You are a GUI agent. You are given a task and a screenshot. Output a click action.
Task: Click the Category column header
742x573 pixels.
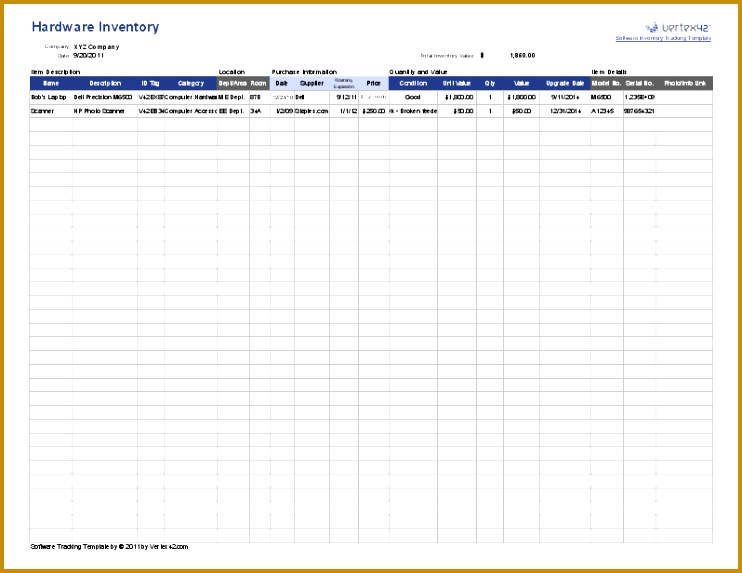tap(191, 83)
